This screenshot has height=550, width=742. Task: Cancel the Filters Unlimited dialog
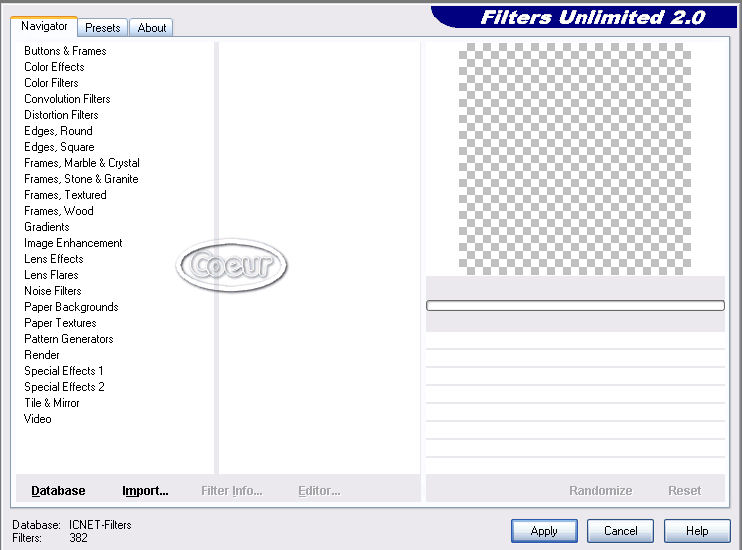620,531
